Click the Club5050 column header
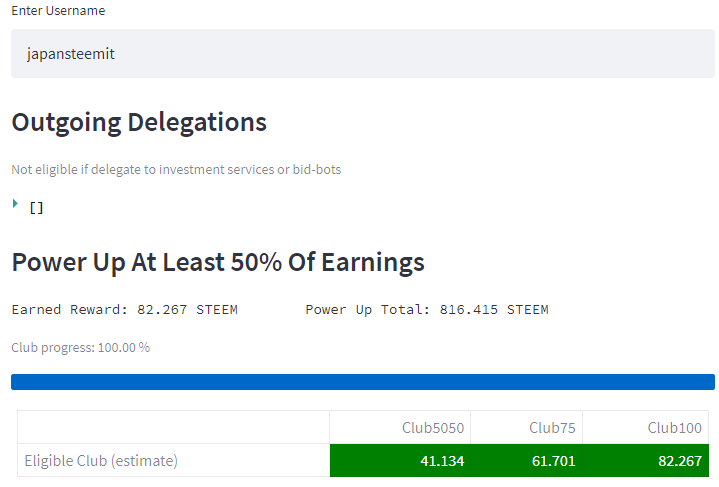 pyautogui.click(x=432, y=428)
